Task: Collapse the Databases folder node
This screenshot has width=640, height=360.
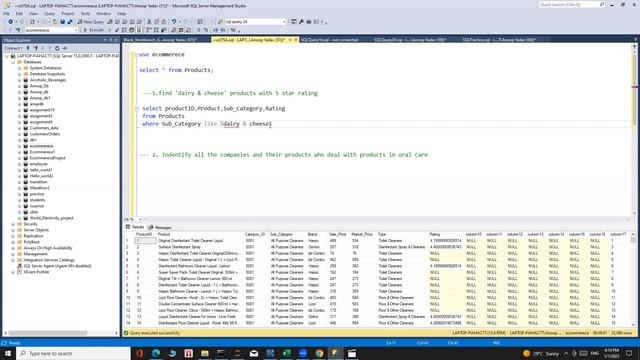Action: click(x=13, y=62)
